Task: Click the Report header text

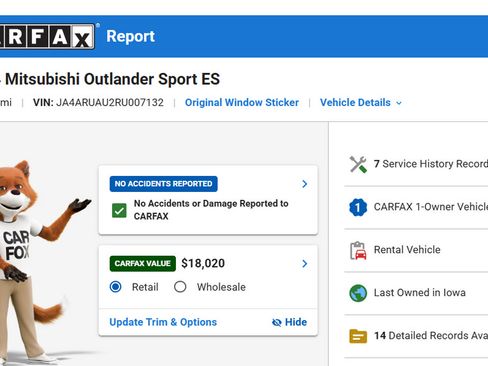Action: click(131, 36)
